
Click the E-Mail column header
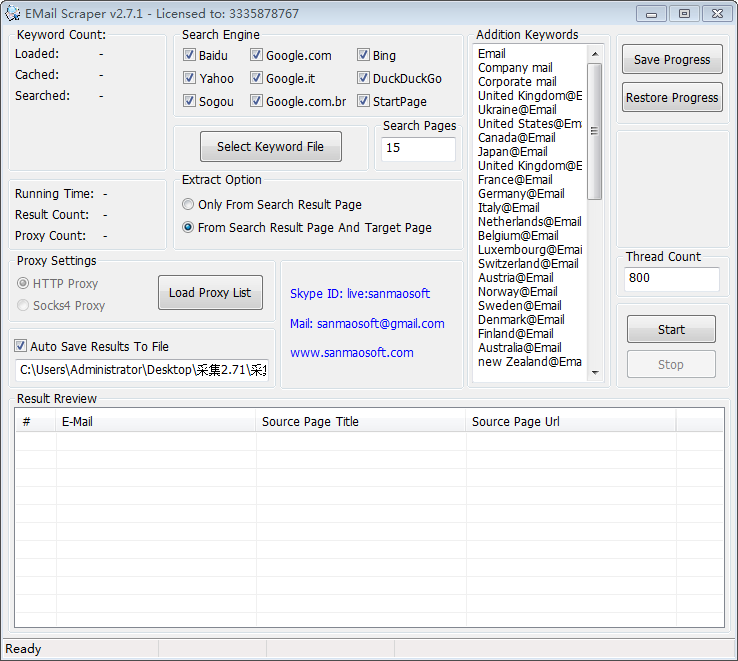coord(155,422)
